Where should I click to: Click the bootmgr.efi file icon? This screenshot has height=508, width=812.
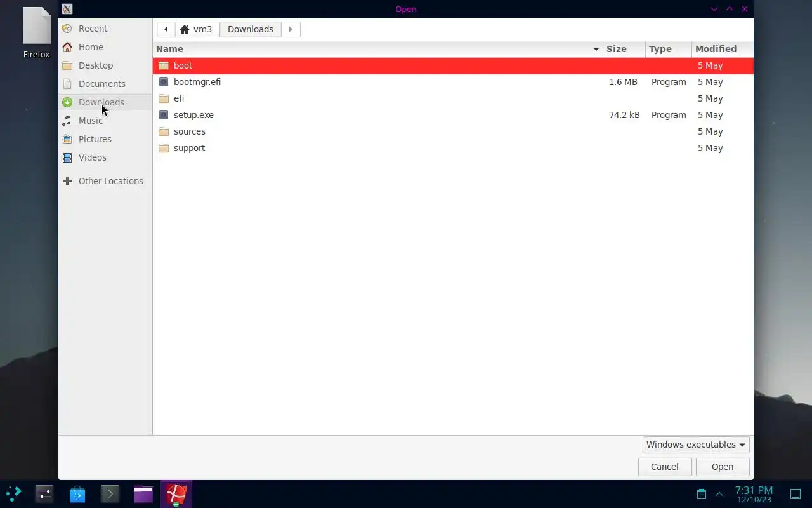[164, 82]
